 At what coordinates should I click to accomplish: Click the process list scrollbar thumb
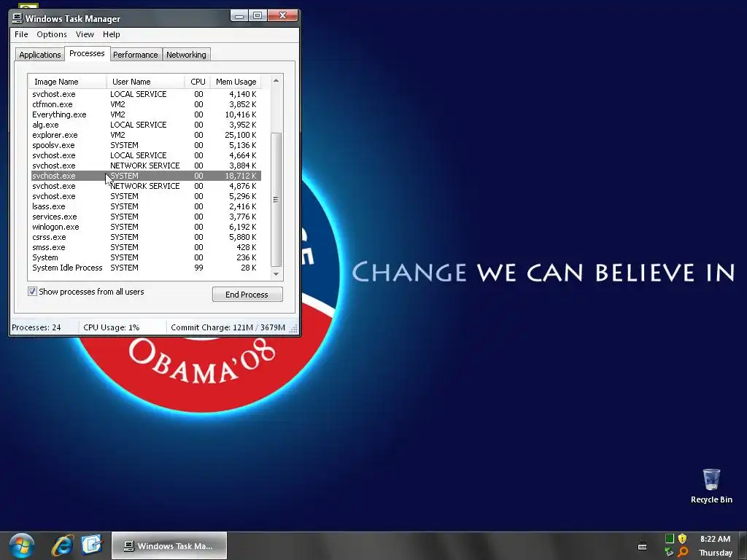[276, 200]
